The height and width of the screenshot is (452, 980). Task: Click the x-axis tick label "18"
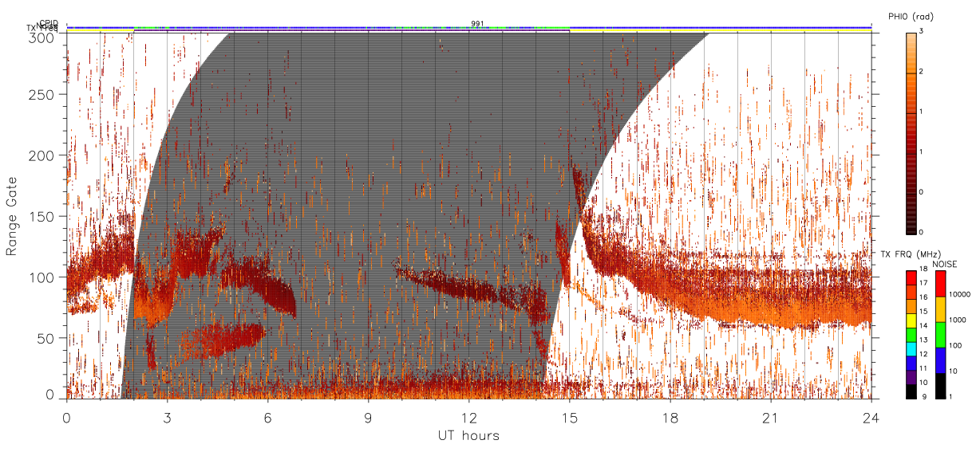point(670,418)
